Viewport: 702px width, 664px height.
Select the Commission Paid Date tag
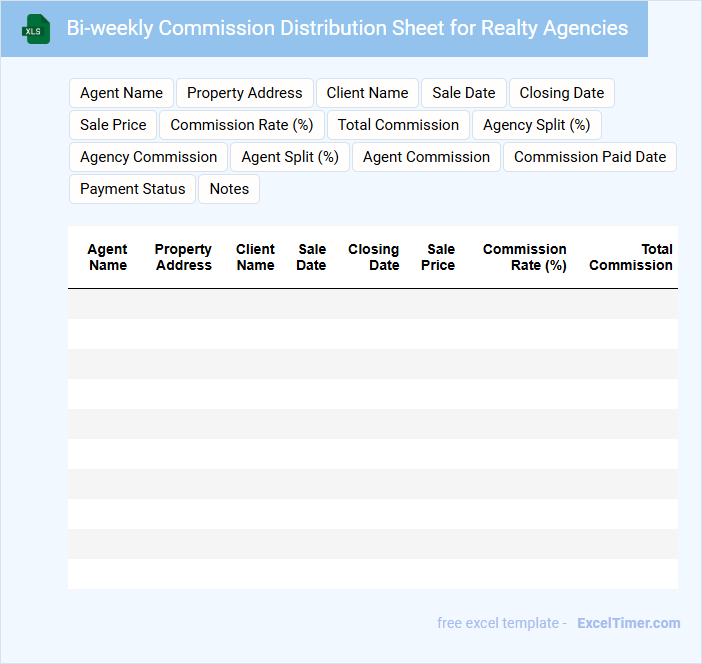[590, 157]
